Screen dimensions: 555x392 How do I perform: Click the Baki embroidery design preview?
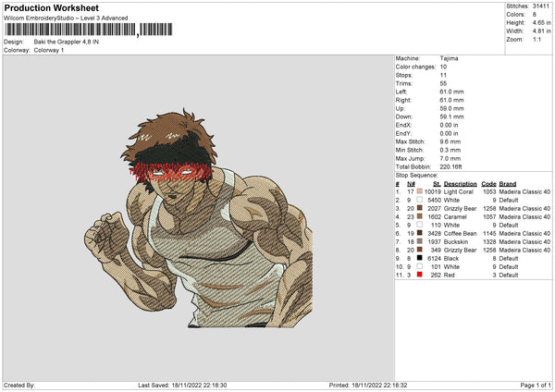click(x=198, y=218)
